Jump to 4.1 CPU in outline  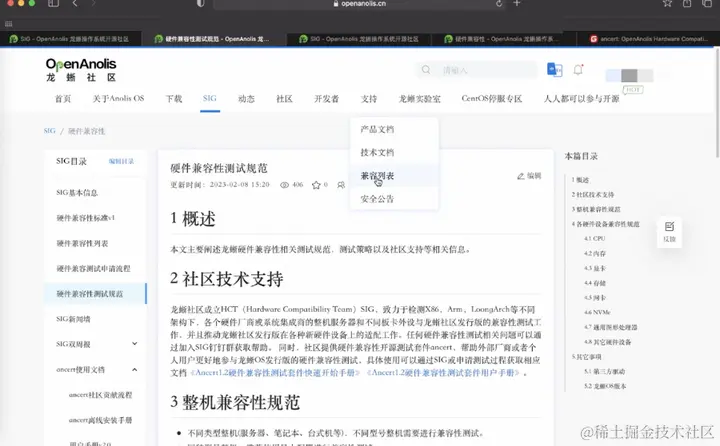pos(595,238)
